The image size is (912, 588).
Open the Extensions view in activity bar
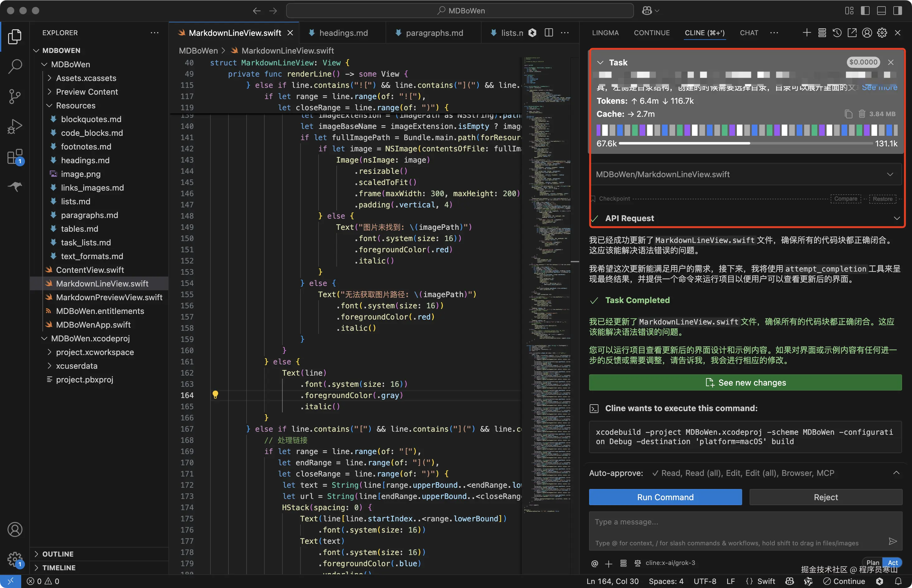[x=15, y=157]
